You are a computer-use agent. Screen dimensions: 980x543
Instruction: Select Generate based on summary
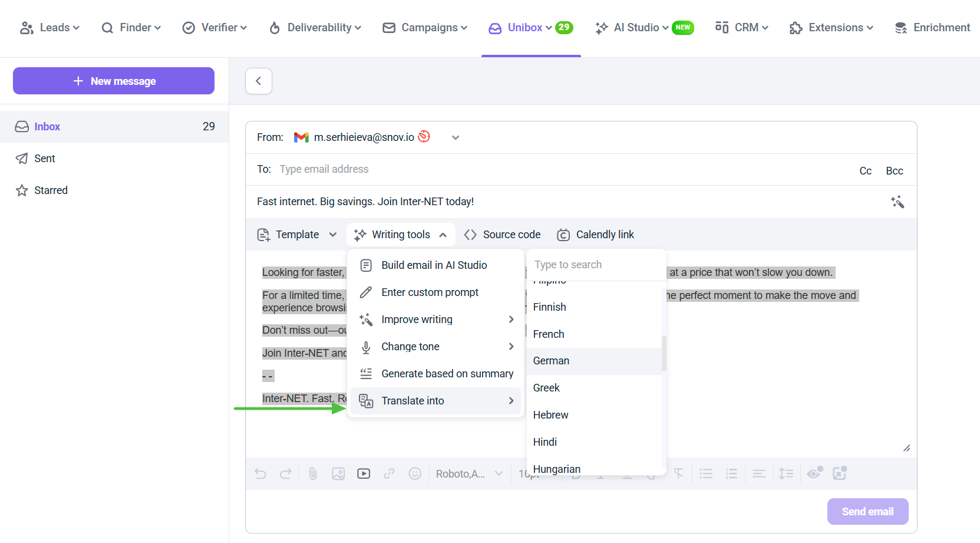coord(435,374)
